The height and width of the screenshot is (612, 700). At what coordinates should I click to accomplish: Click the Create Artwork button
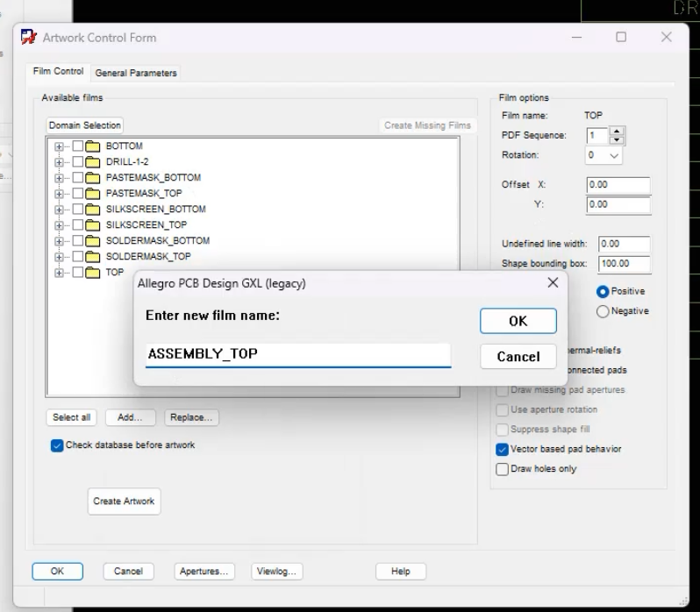click(124, 502)
